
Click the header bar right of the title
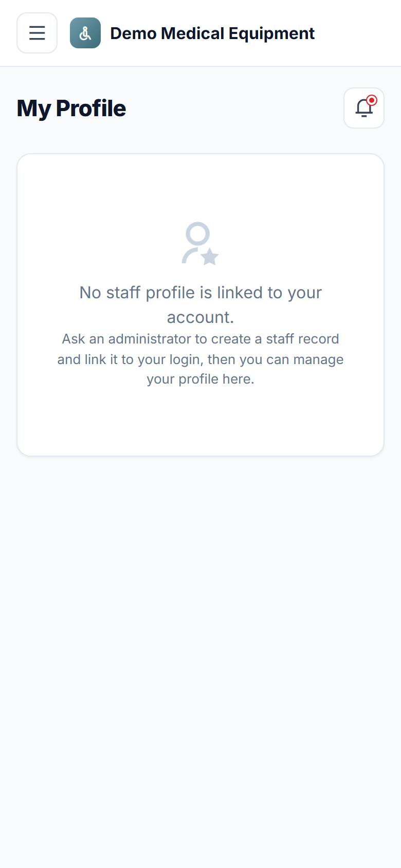tap(357, 33)
